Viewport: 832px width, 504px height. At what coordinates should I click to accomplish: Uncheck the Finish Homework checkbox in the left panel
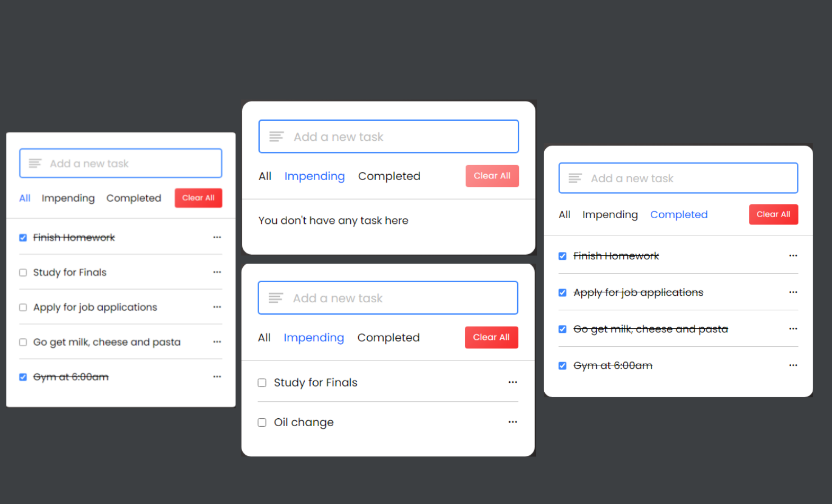(x=23, y=238)
